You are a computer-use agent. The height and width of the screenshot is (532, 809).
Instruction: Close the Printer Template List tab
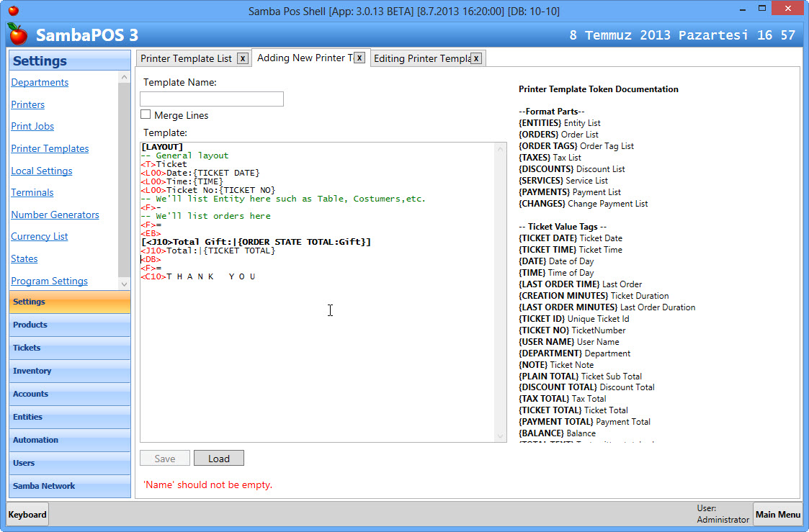(x=243, y=58)
